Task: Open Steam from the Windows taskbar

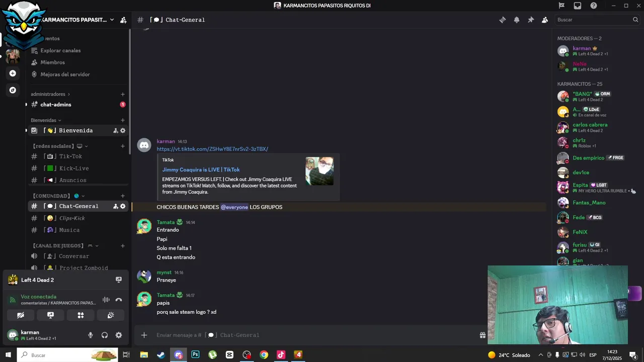Action: (161, 355)
